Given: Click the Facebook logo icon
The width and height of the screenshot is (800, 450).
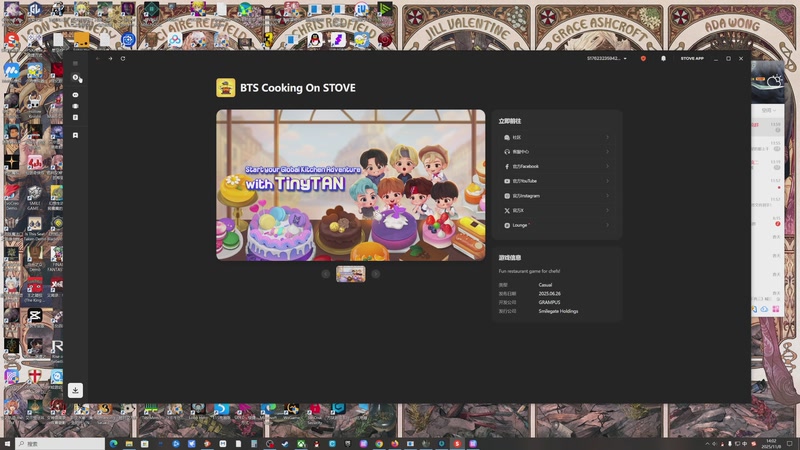Looking at the screenshot, I should [507, 166].
